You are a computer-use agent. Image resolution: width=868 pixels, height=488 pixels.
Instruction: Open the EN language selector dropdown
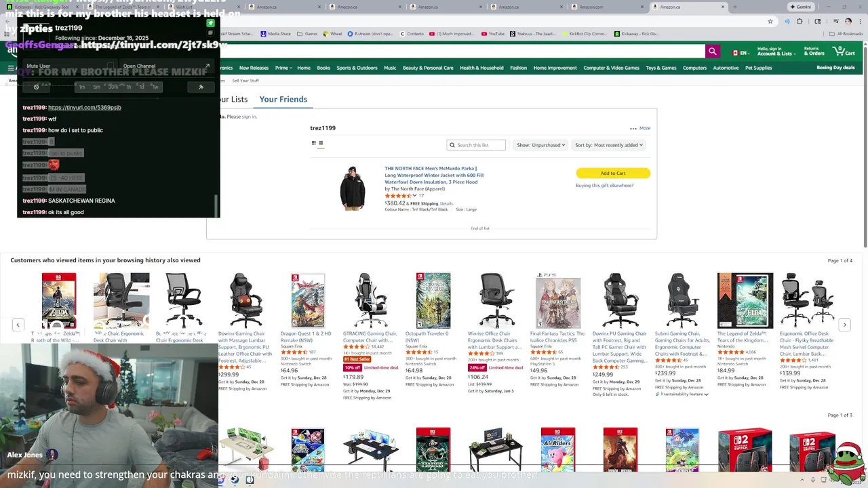pos(741,52)
